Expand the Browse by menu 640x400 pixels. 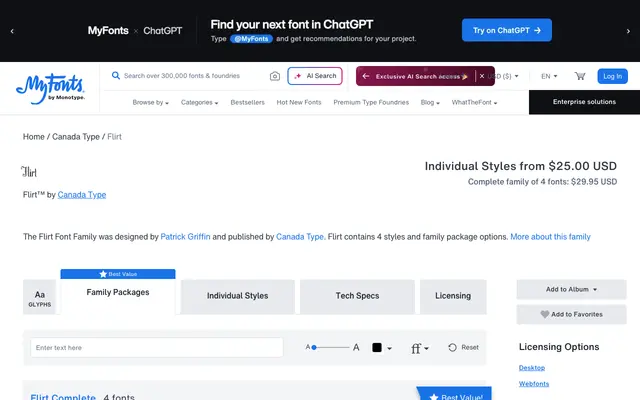[x=151, y=102]
